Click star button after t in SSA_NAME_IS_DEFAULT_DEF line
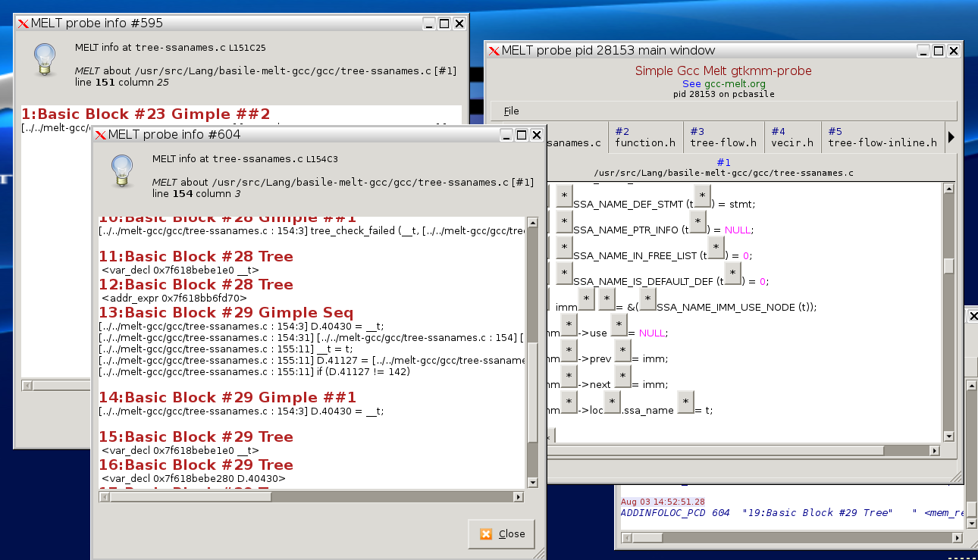 click(732, 274)
